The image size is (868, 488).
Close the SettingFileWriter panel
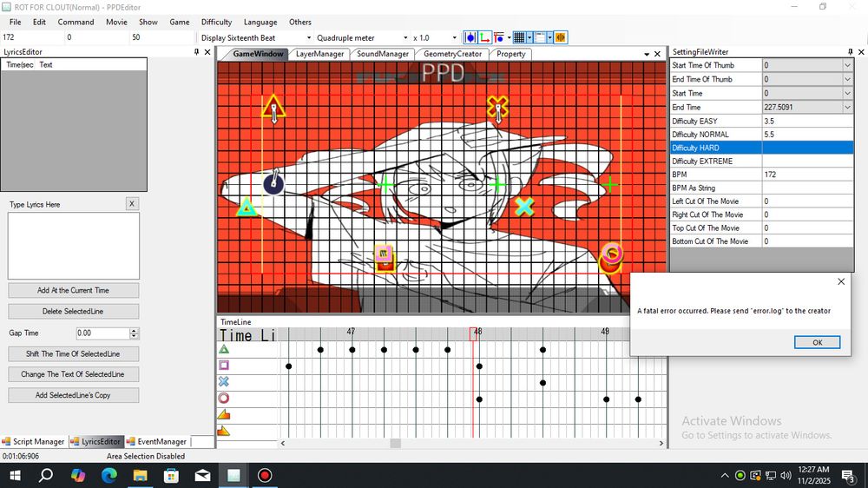tap(861, 52)
